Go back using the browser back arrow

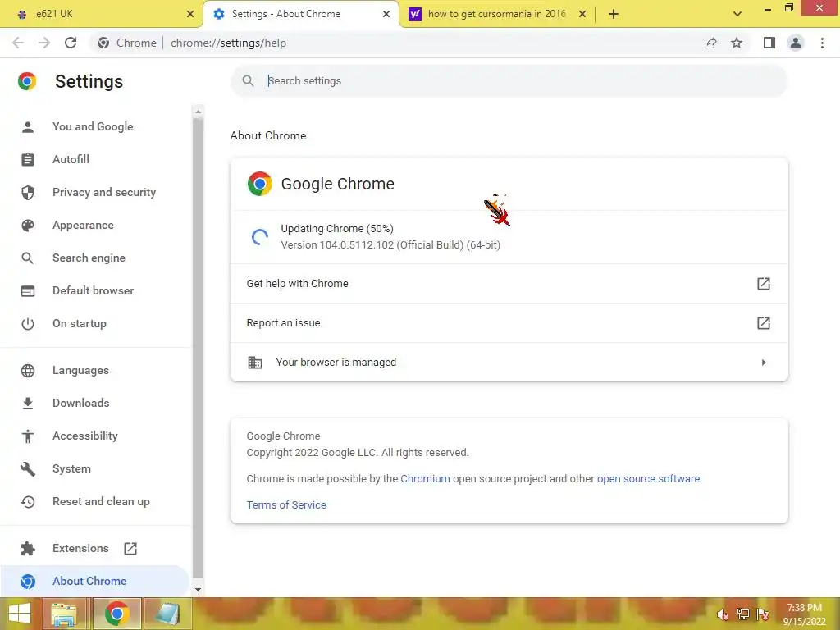tap(18, 43)
